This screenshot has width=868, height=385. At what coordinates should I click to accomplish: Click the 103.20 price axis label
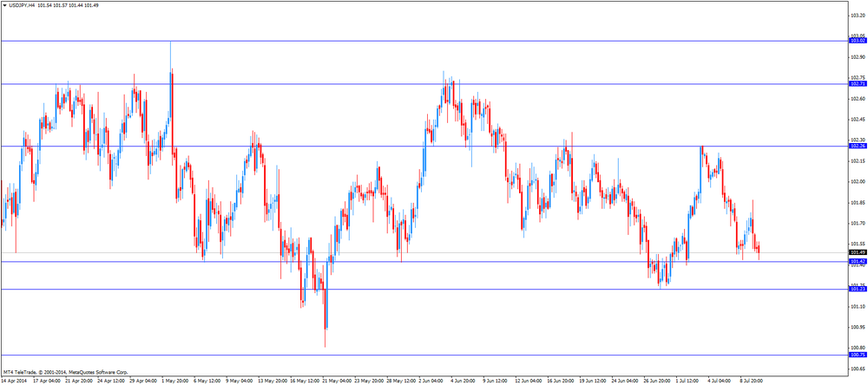[858, 16]
